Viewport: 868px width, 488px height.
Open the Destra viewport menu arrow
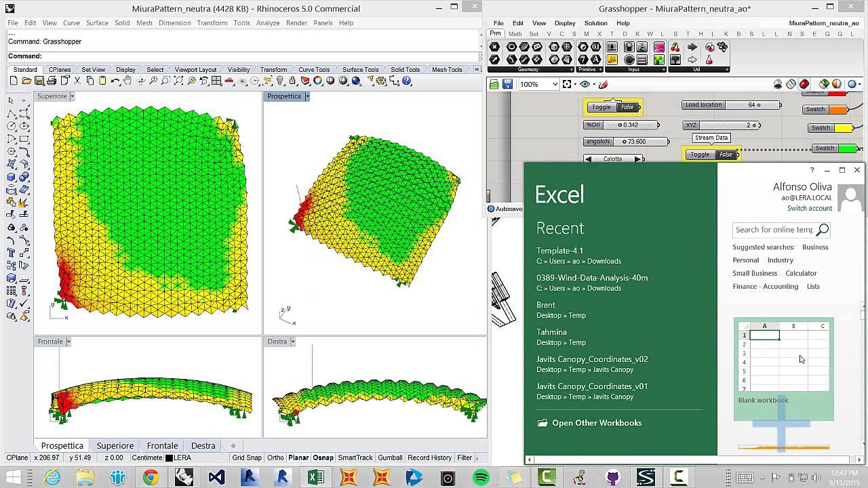click(292, 342)
